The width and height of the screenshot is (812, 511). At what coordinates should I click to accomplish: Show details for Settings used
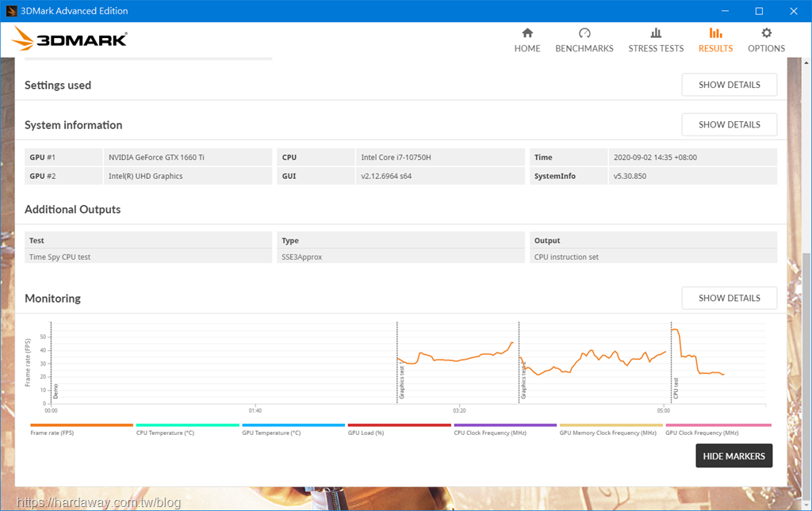point(730,85)
